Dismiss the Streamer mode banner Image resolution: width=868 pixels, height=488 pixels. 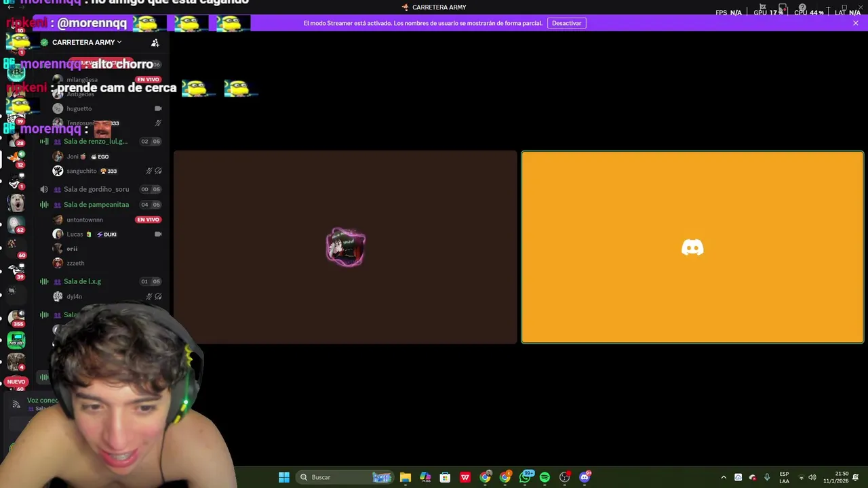pos(856,23)
